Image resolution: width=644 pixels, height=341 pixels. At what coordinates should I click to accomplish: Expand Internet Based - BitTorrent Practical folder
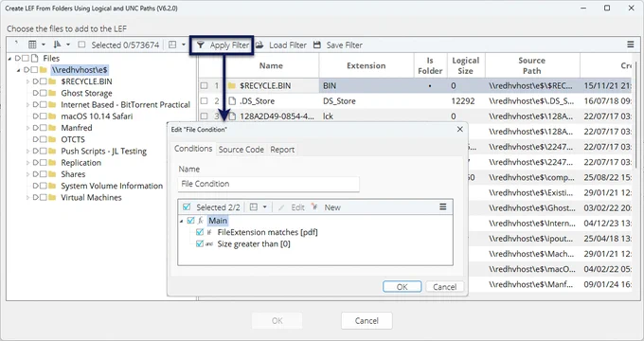click(x=27, y=105)
